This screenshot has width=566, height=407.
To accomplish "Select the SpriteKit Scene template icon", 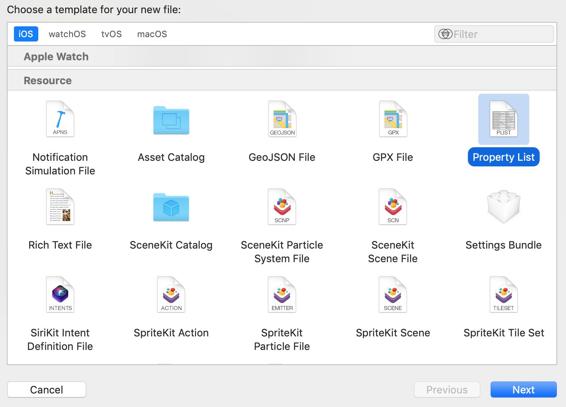I will 393,294.
